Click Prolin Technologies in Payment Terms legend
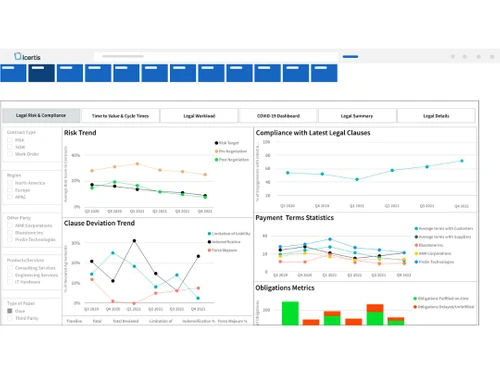 434,262
